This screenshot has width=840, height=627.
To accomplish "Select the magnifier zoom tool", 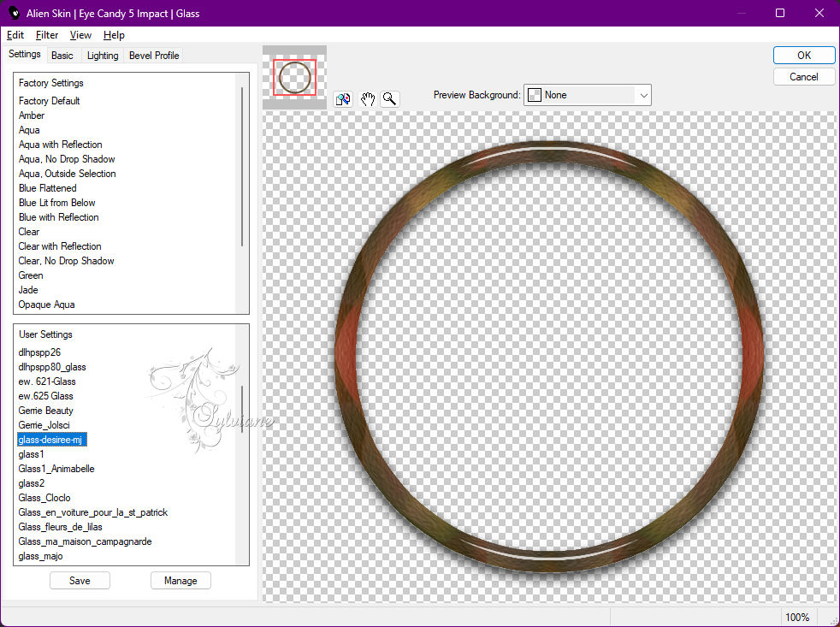I will coord(390,99).
